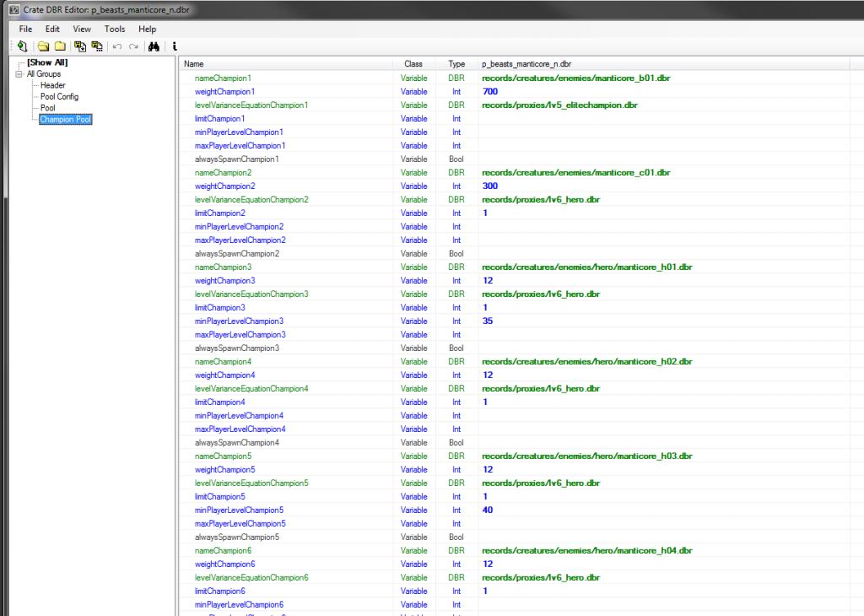The height and width of the screenshot is (616, 864).
Task: Click the undo arrow icon
Action: (x=116, y=46)
